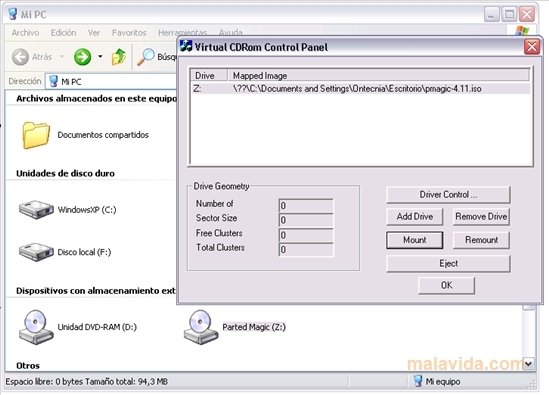Click Archivos almacenados en este equipo heading
The width and height of the screenshot is (549, 395).
(96, 99)
